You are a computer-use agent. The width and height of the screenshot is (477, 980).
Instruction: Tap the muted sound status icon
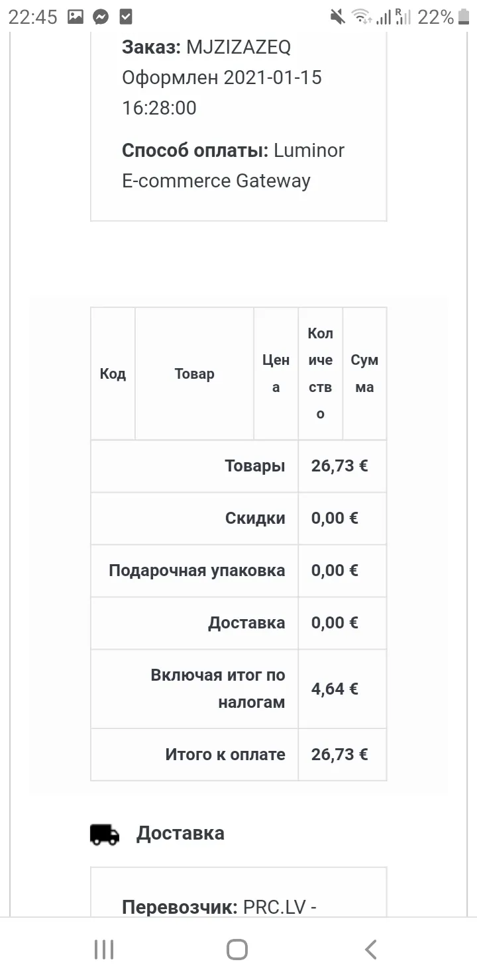tap(338, 17)
